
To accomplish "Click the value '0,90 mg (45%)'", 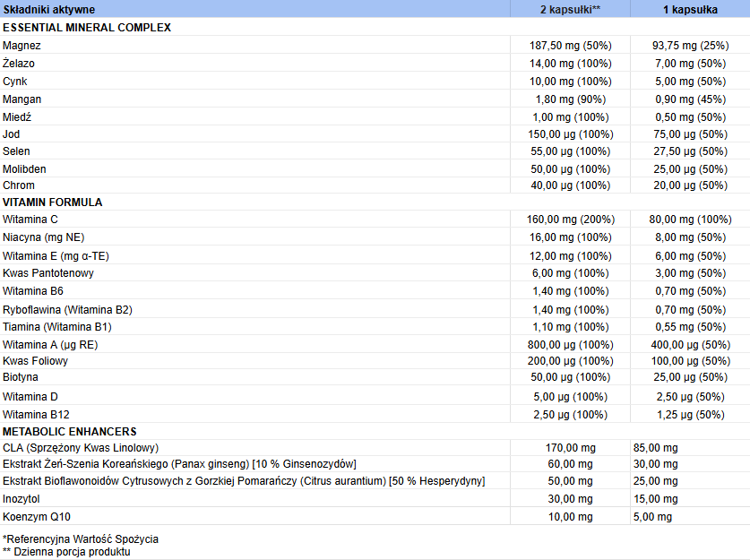I will click(690, 99).
